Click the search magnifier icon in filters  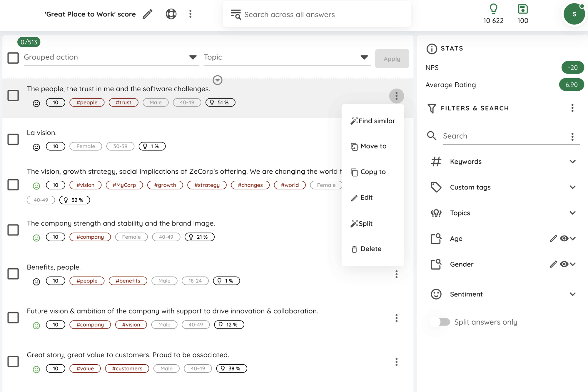coord(432,135)
